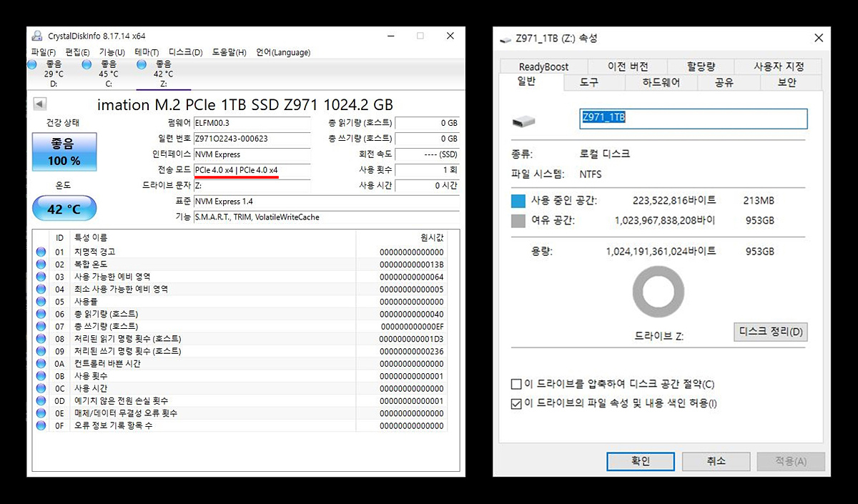Click the S.M.A.R.T., TRIM features field
The width and height of the screenshot is (858, 504).
(x=326, y=217)
